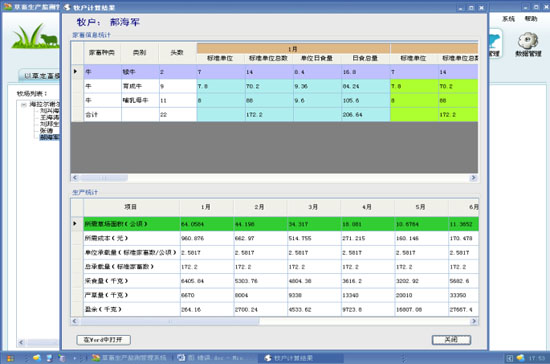The image size is (550, 364).
Task: Click the livestock table's right scroll arrow
Action: pos(474,178)
